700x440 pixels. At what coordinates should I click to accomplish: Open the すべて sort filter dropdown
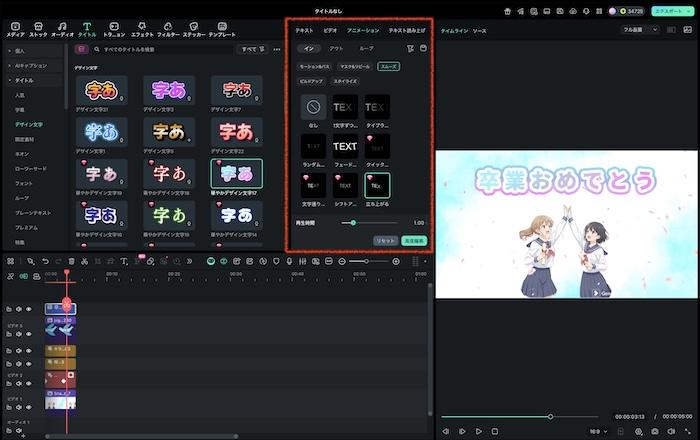click(x=253, y=49)
